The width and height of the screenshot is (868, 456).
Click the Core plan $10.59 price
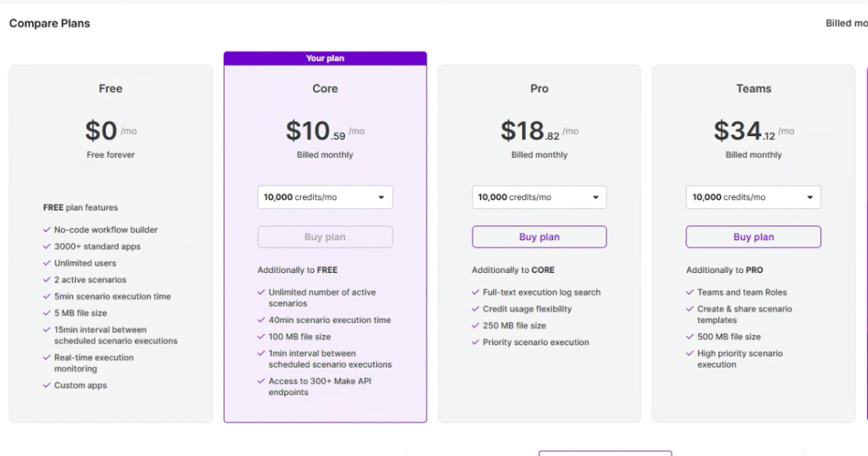(x=325, y=131)
